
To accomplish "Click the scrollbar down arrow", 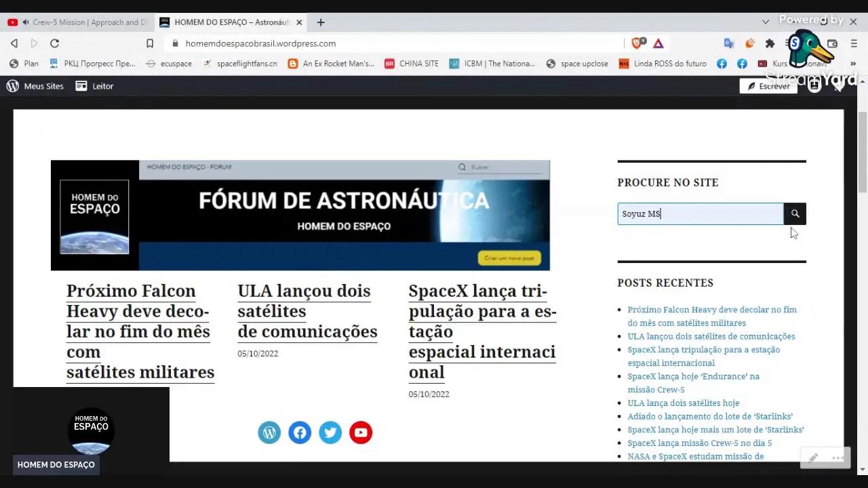I will pyautogui.click(x=863, y=469).
